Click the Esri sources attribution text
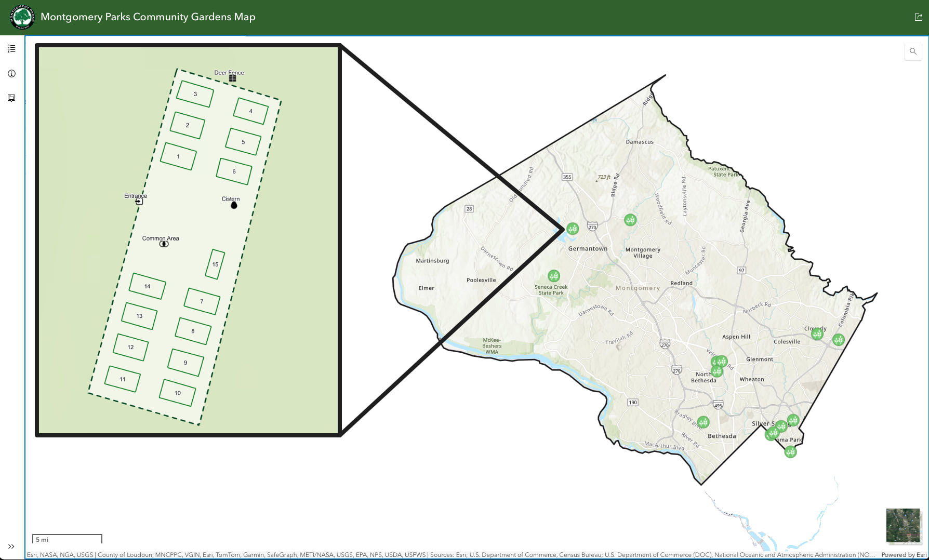This screenshot has height=560, width=929. [x=208, y=554]
